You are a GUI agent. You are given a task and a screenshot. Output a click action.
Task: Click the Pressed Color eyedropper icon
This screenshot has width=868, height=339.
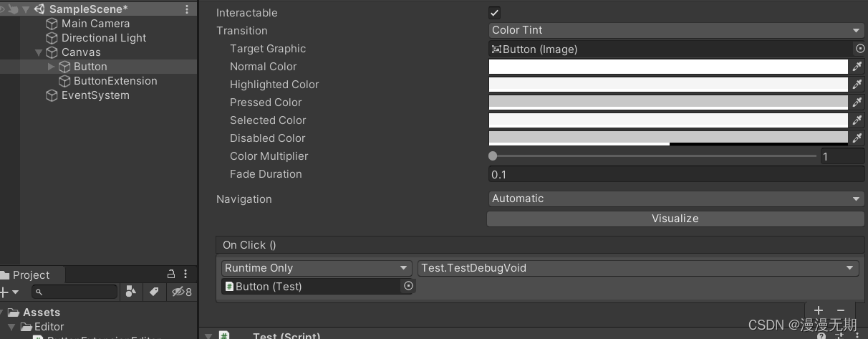tap(857, 102)
